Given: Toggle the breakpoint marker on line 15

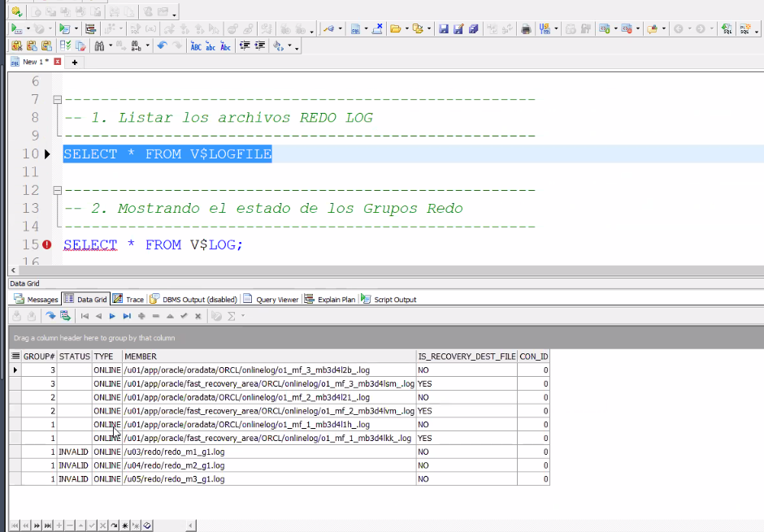Looking at the screenshot, I should 47,244.
